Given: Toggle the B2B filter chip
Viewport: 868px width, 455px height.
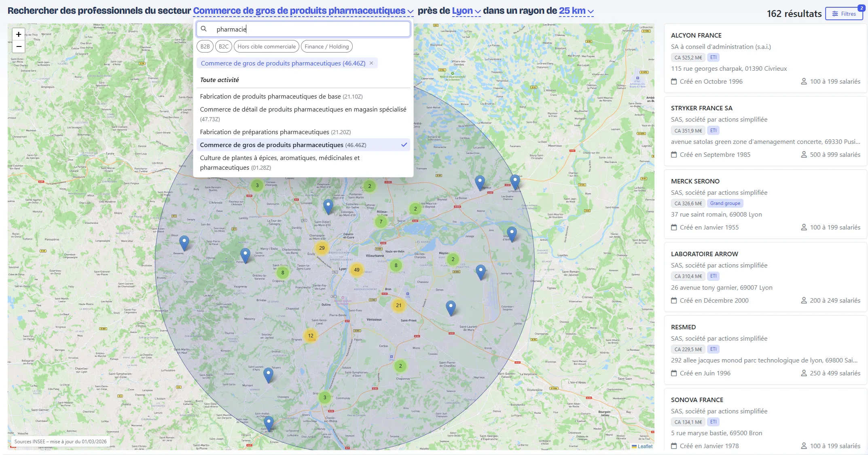Looking at the screenshot, I should pyautogui.click(x=205, y=46).
